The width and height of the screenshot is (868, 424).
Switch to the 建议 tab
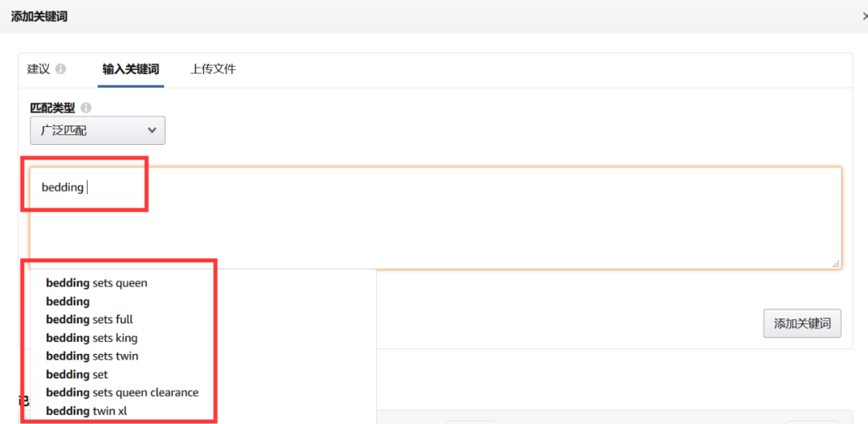[39, 69]
